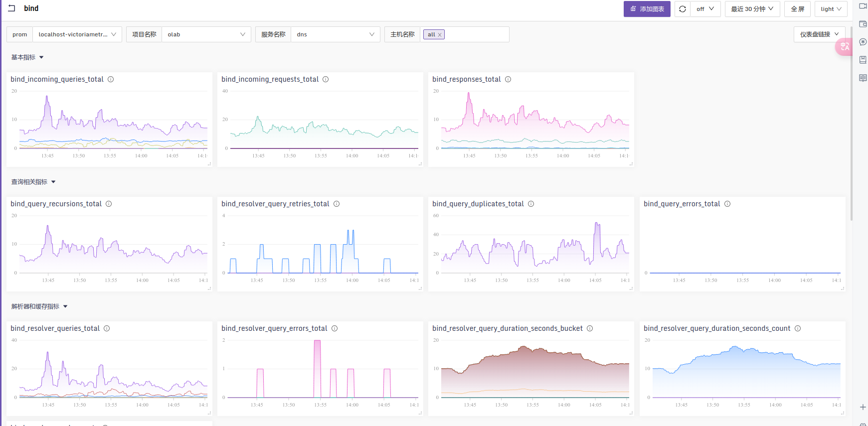Open info icon for bind_resolver_query_errors_total
The width and height of the screenshot is (868, 426).
click(335, 328)
